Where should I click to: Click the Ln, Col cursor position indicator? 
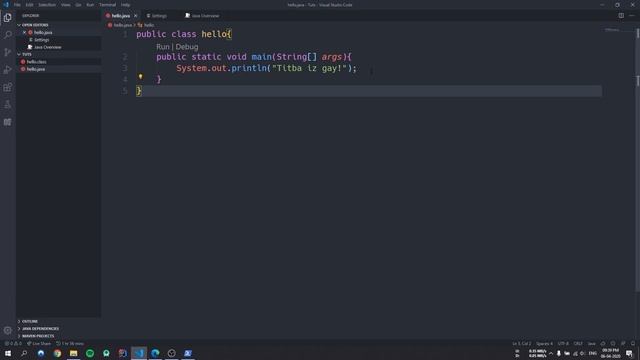522,344
